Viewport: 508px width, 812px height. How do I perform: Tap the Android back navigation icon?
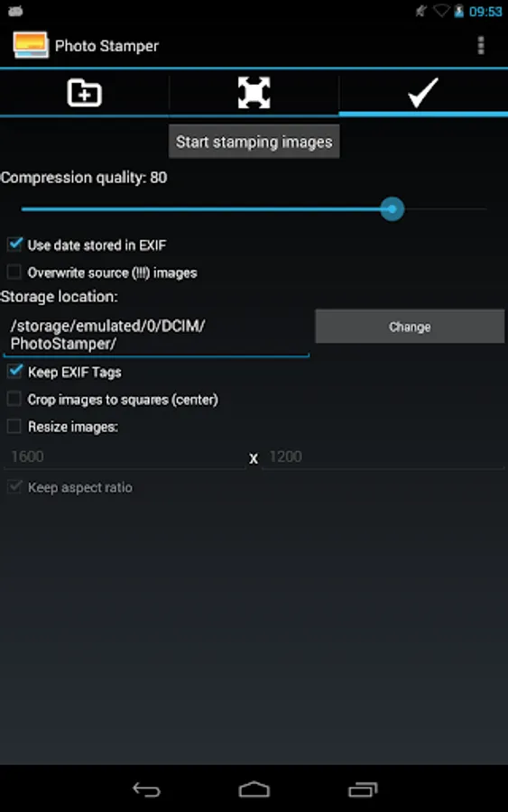[146, 789]
